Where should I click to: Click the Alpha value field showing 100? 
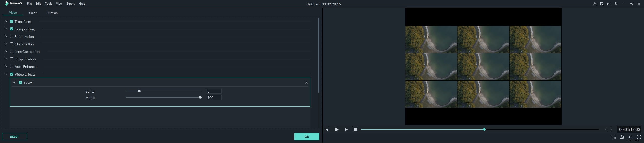pos(214,98)
